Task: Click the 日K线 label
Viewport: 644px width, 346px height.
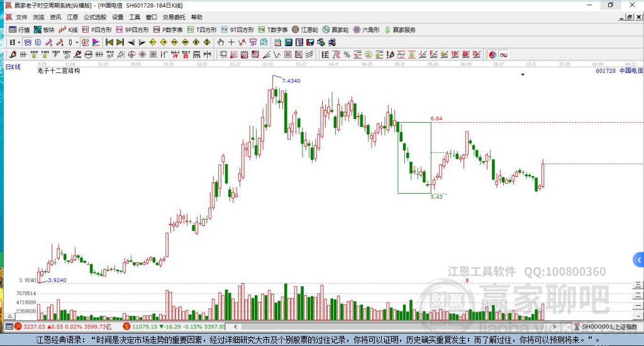Action: point(13,67)
